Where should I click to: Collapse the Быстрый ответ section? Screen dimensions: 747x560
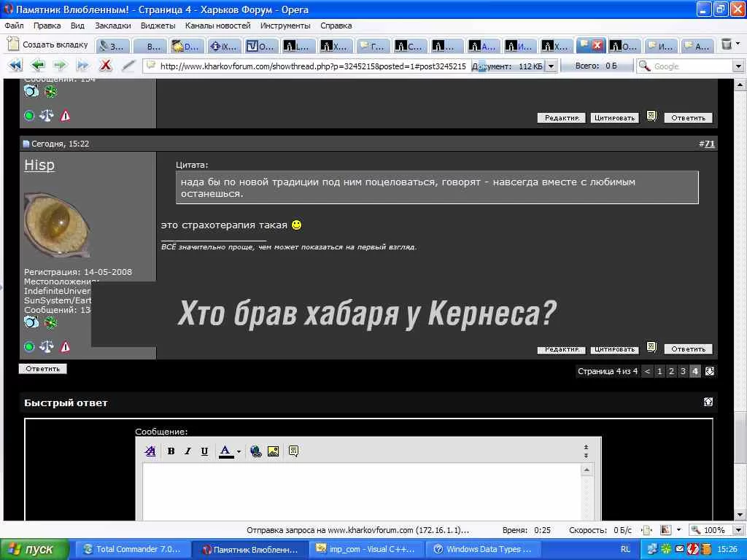(x=708, y=402)
